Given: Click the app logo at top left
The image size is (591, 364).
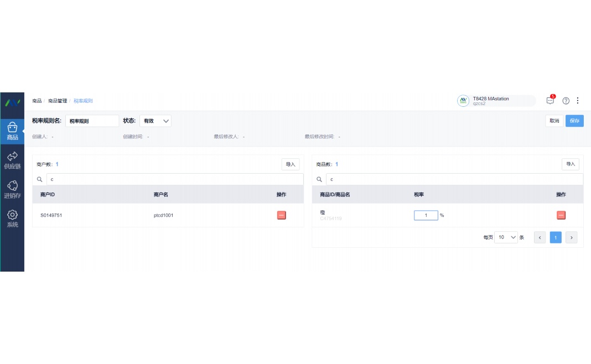Looking at the screenshot, I should [12, 102].
